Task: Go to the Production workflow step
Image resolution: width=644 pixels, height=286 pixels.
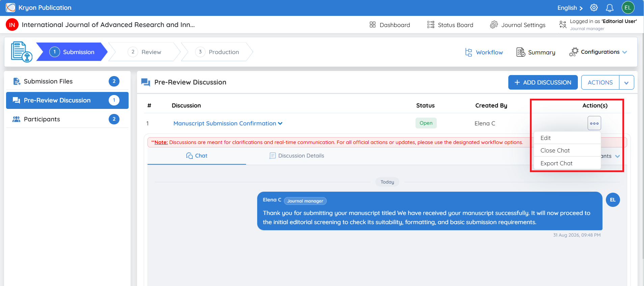Action: pos(217,52)
